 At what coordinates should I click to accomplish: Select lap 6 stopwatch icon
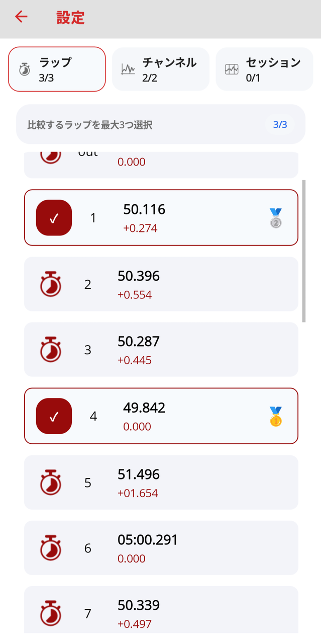point(50,548)
